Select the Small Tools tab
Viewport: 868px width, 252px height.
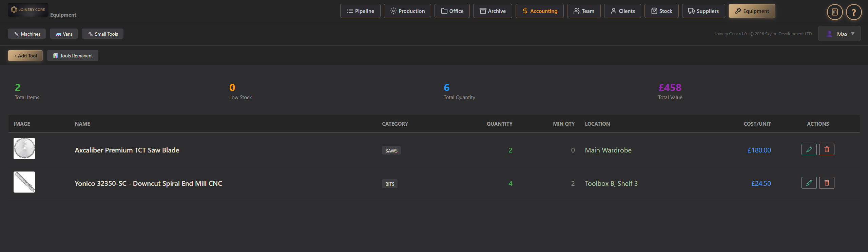click(102, 34)
